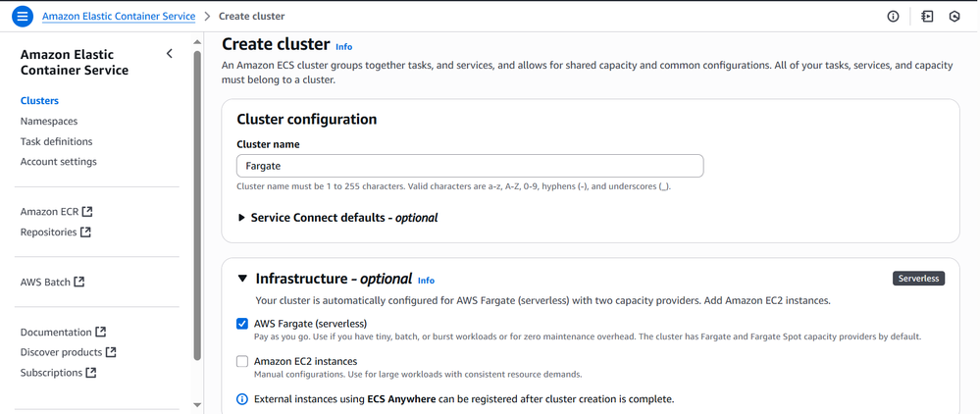Click Info link beside Infrastructure heading
980x414 pixels.
426,280
